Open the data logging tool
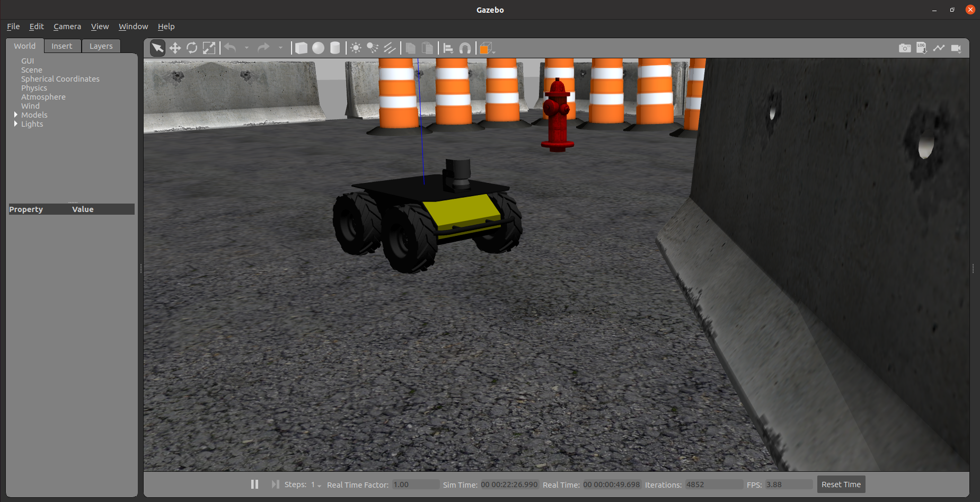 click(x=922, y=48)
